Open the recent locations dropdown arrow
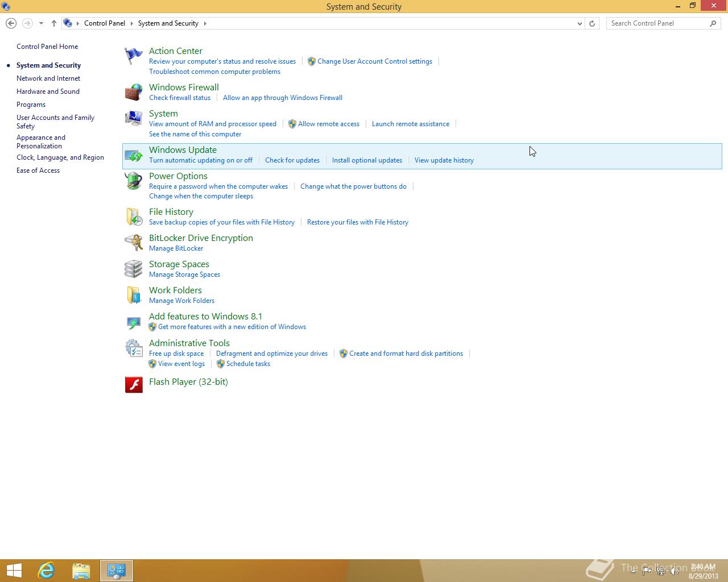The image size is (728, 582). coord(41,23)
